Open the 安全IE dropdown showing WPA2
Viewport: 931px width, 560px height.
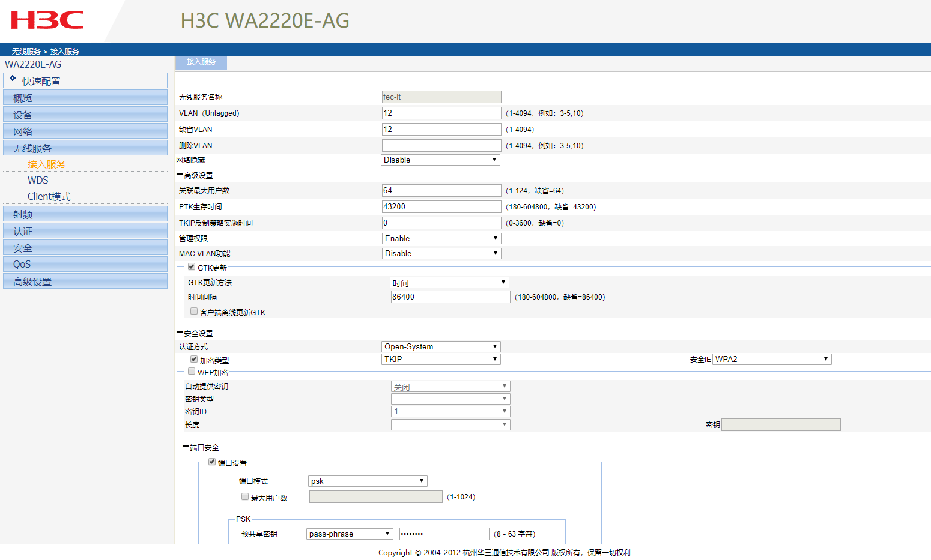pyautogui.click(x=772, y=359)
